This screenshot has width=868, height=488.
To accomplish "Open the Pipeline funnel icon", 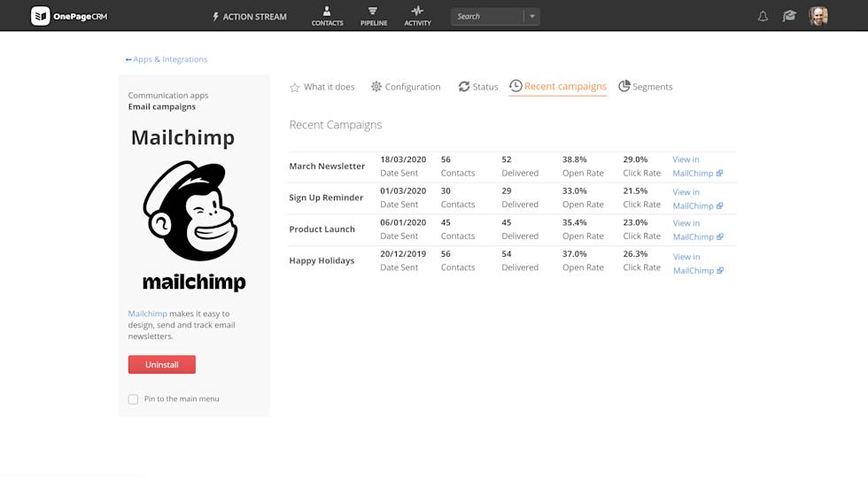I will [373, 11].
